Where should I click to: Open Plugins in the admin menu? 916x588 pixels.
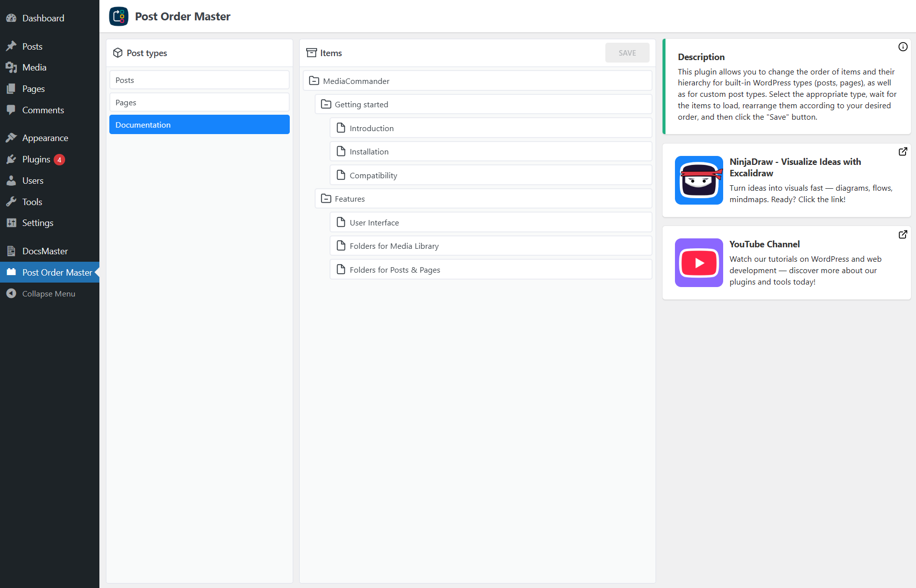click(x=36, y=159)
